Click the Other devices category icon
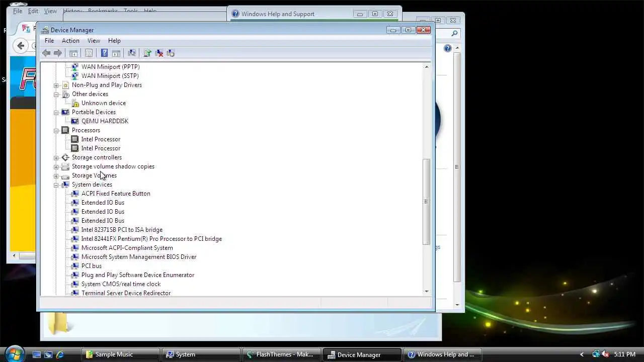644x362 pixels. 65,94
